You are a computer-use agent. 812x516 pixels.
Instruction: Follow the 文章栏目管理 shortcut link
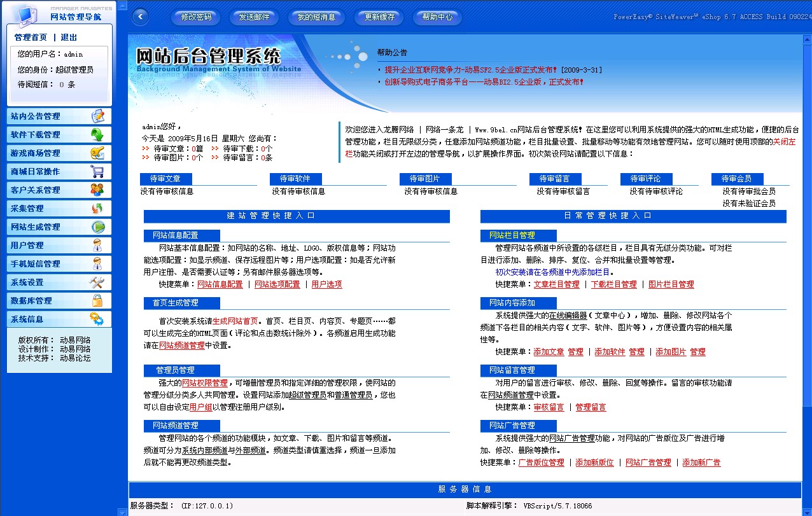(x=556, y=284)
